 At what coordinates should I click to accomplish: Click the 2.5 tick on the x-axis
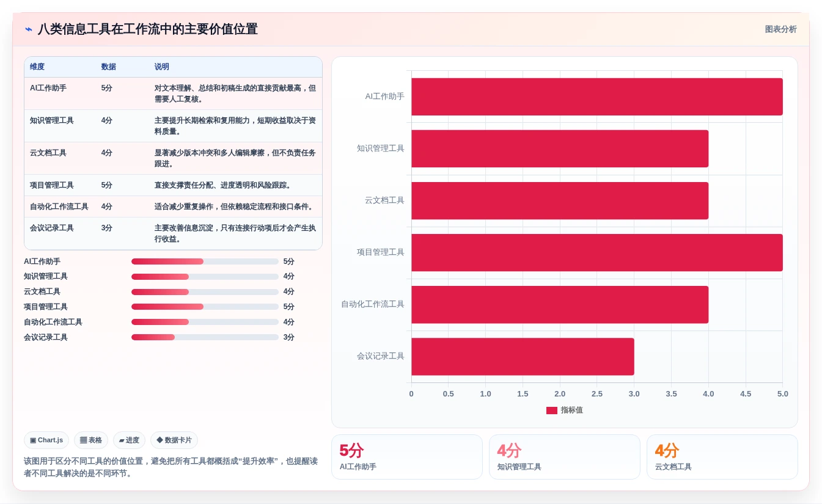click(x=597, y=394)
